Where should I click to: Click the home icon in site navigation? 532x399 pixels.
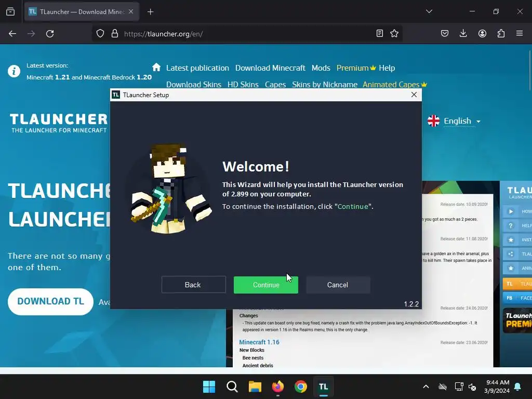pos(156,67)
